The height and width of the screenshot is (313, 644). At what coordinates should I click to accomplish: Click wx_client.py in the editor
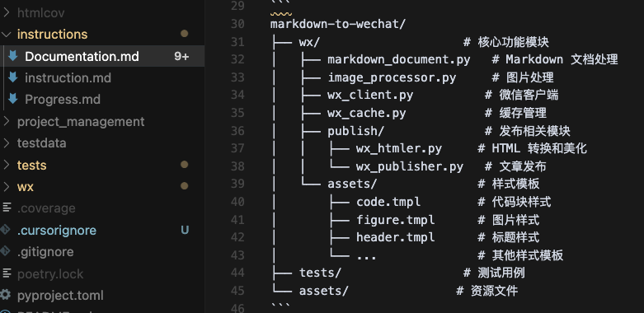(x=370, y=96)
